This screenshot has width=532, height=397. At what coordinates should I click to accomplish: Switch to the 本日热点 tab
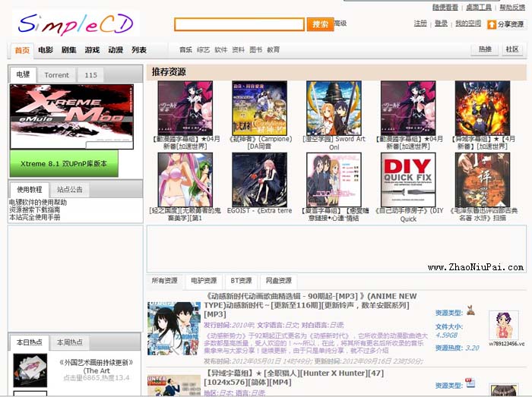coord(30,342)
